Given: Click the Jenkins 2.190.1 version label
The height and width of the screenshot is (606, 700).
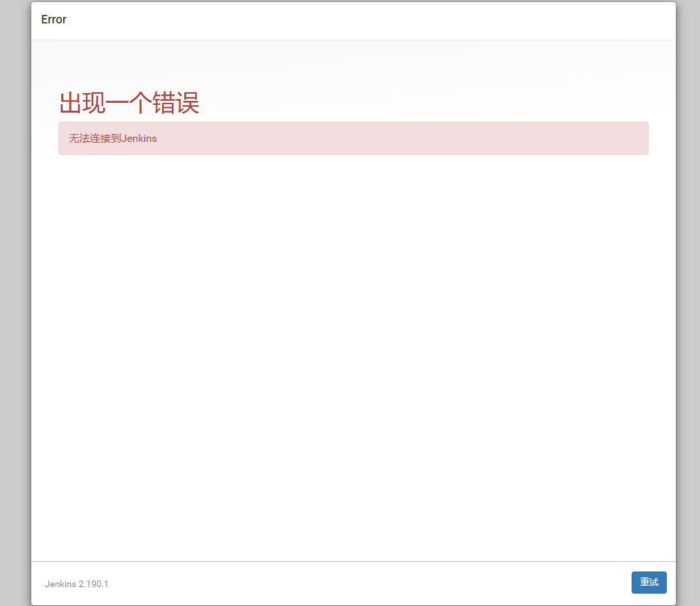Looking at the screenshot, I should tap(76, 584).
